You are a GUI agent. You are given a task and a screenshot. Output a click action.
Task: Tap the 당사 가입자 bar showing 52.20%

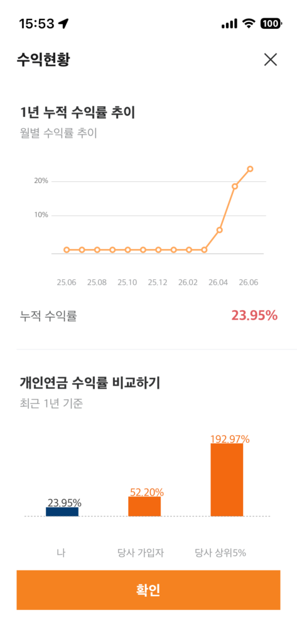pos(144,506)
